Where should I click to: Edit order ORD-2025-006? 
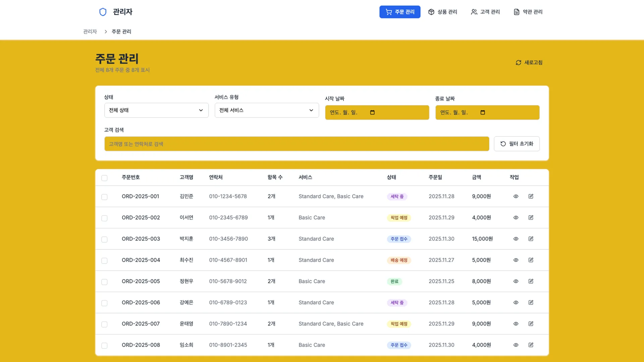pyautogui.click(x=531, y=302)
